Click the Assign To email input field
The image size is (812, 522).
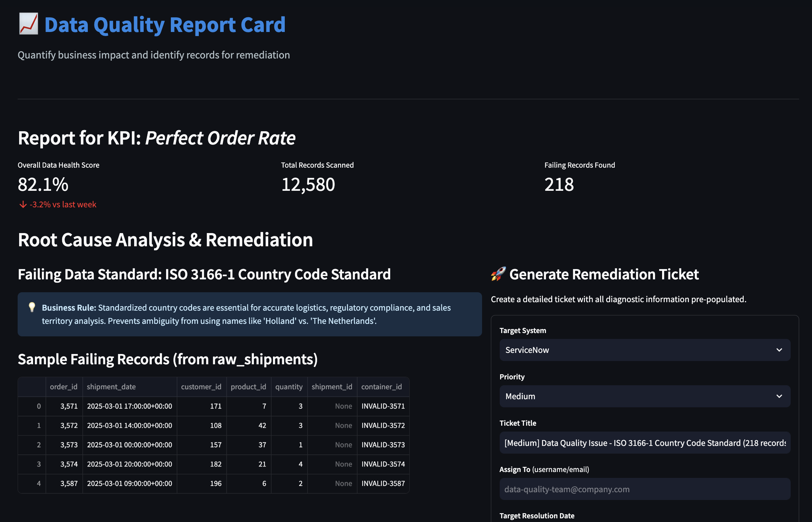(645, 489)
